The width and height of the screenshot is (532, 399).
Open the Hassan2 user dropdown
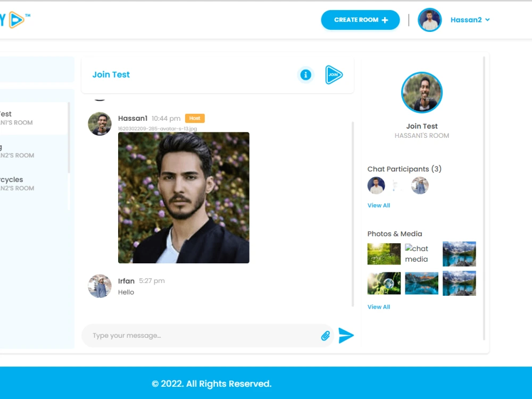[x=470, y=20]
